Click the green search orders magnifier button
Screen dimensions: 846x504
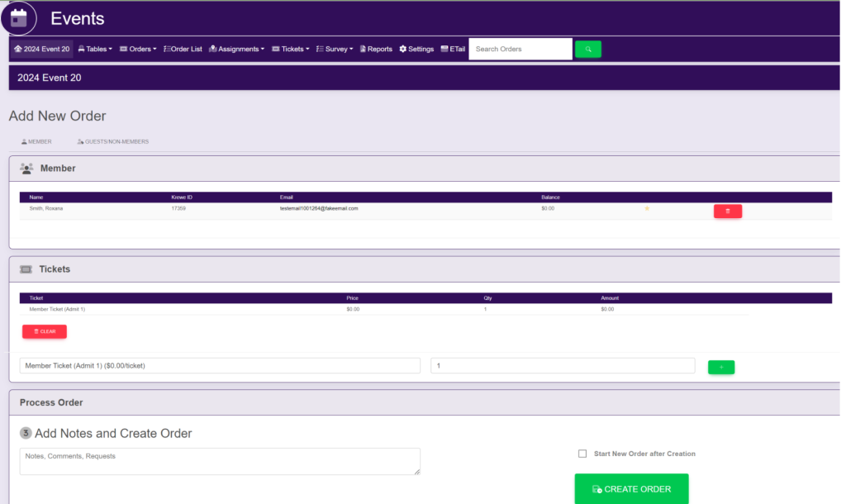[x=587, y=50]
